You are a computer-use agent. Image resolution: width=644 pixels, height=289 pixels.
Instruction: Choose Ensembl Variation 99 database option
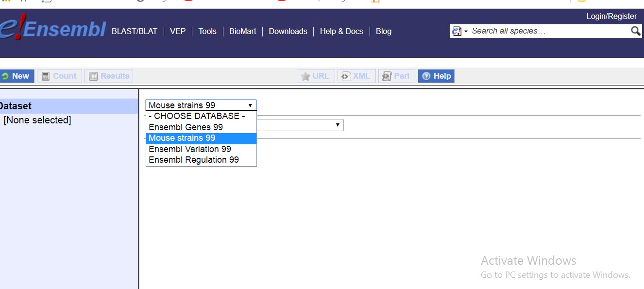pos(189,149)
